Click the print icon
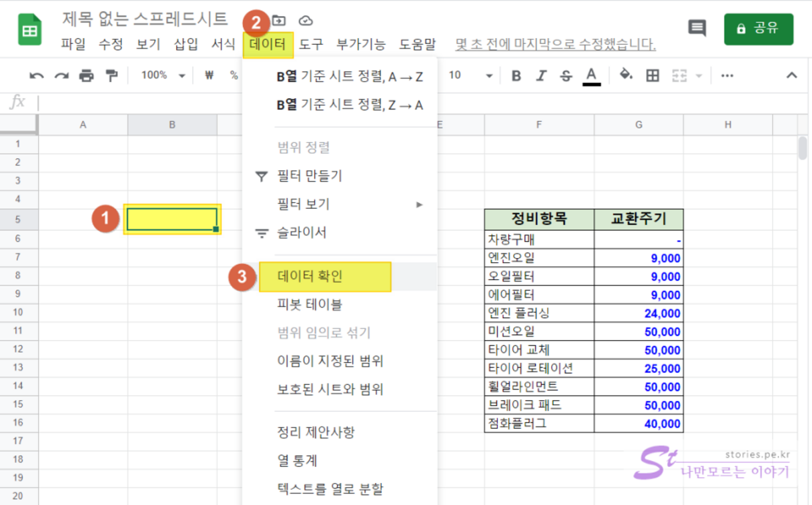This screenshot has height=505, width=812. 86,75
